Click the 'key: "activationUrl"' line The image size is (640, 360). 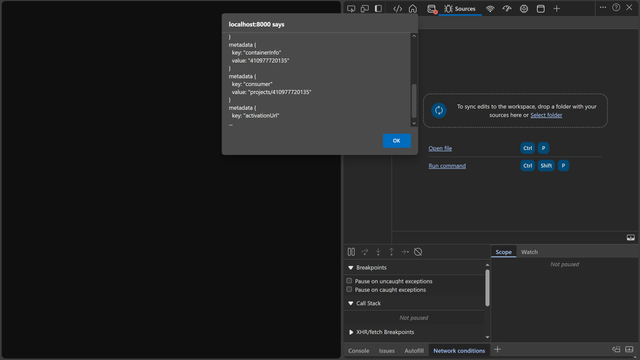tap(256, 116)
